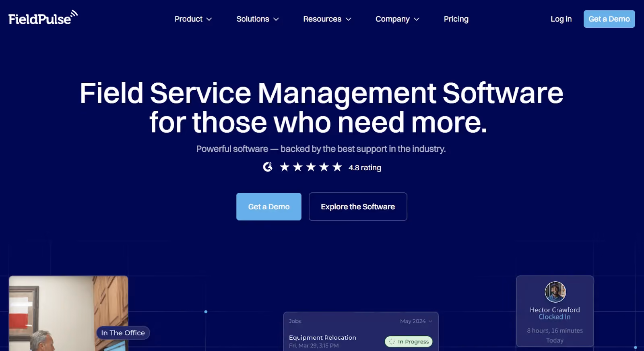Click the Clocked In status text
Viewport: 644px width, 351px height.
[x=555, y=317]
